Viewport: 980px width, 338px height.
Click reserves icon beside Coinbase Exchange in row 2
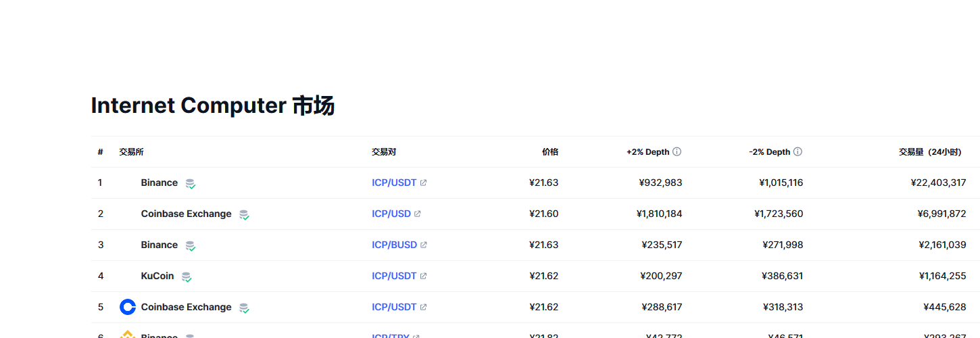244,214
